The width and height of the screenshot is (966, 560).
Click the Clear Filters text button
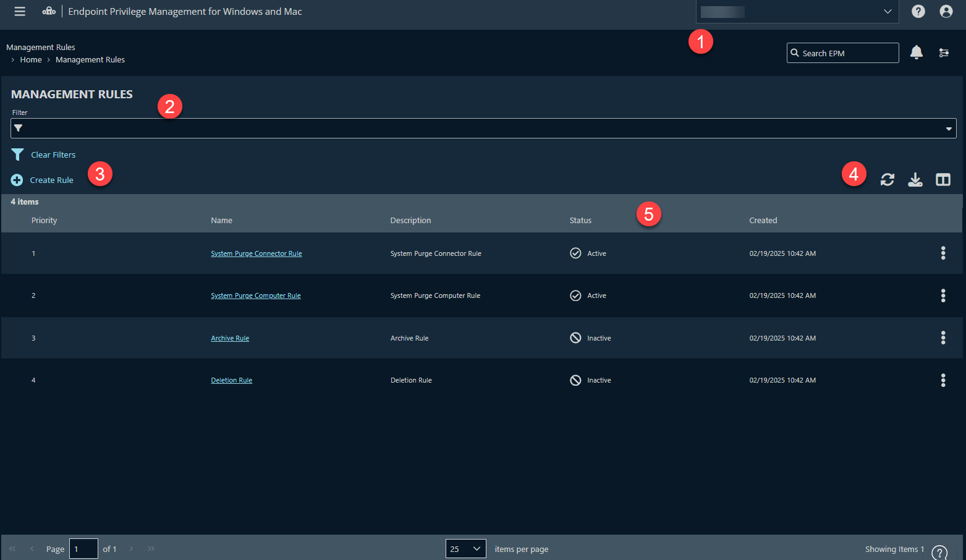pos(53,155)
